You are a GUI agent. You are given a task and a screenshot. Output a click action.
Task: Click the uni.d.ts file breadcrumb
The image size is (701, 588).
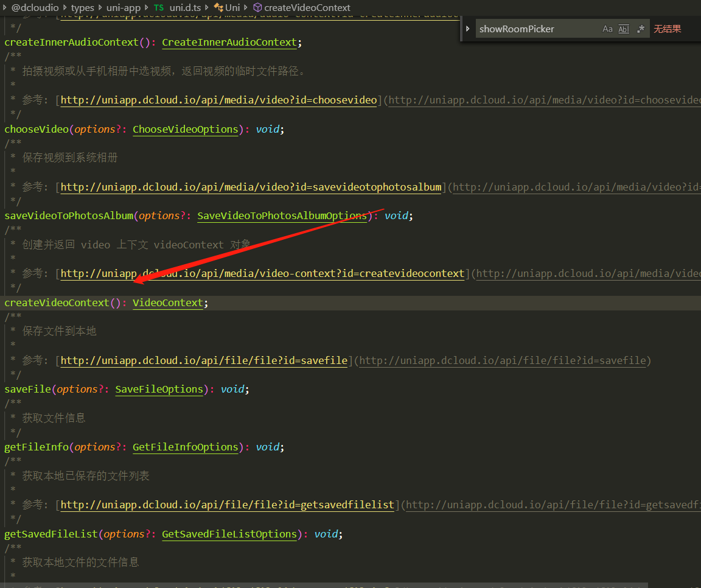(185, 8)
